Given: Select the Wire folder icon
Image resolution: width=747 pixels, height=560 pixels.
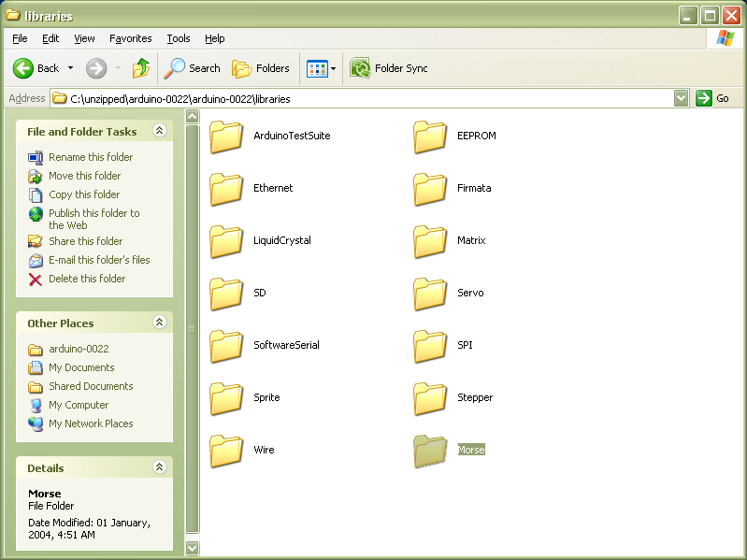Looking at the screenshot, I should [x=226, y=451].
